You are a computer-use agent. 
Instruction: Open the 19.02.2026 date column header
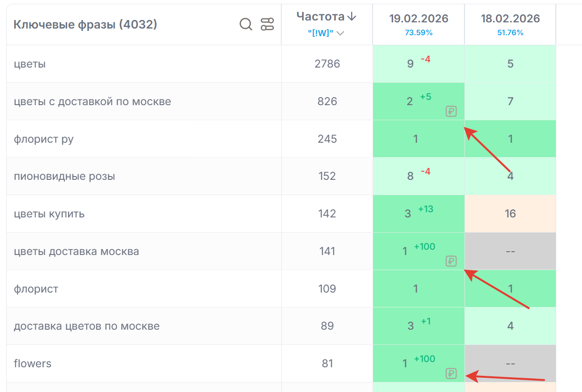tap(418, 19)
